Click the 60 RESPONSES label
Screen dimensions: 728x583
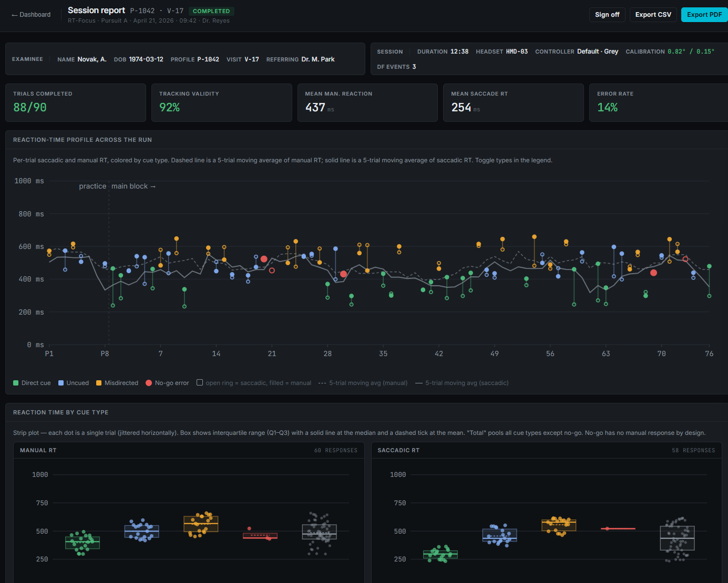336,450
